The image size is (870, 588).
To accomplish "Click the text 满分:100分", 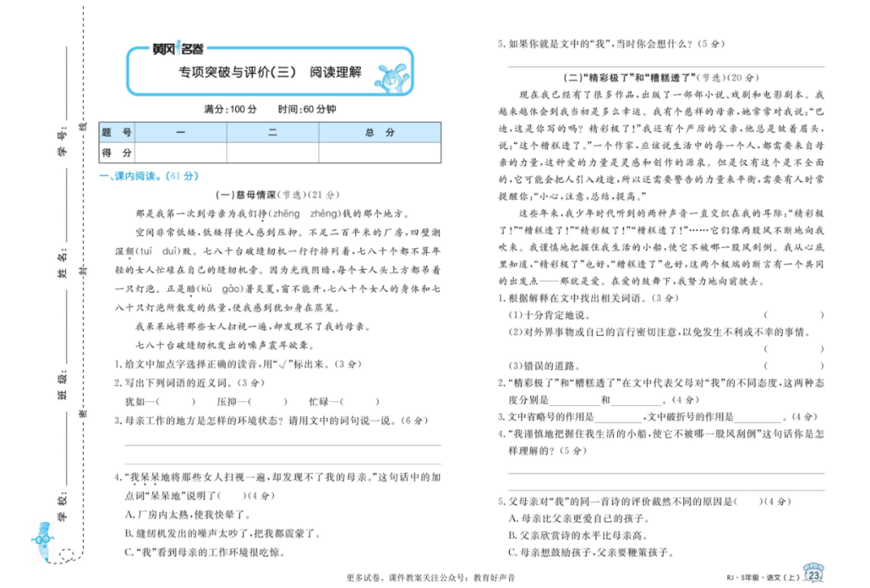I will coord(230,110).
